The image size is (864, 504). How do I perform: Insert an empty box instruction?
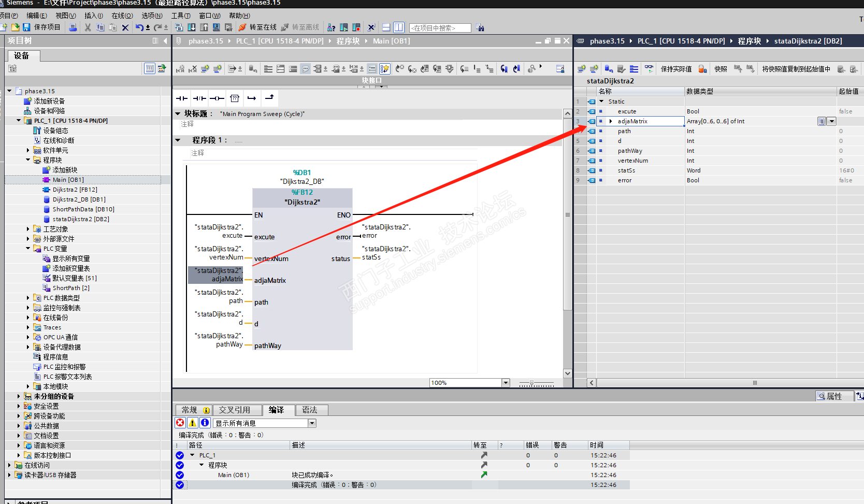[x=235, y=98]
